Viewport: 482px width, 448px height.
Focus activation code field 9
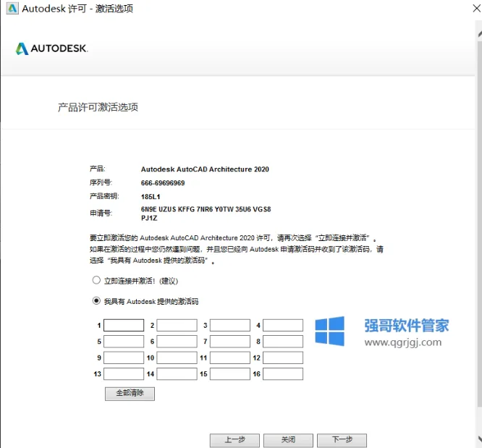pyautogui.click(x=124, y=358)
